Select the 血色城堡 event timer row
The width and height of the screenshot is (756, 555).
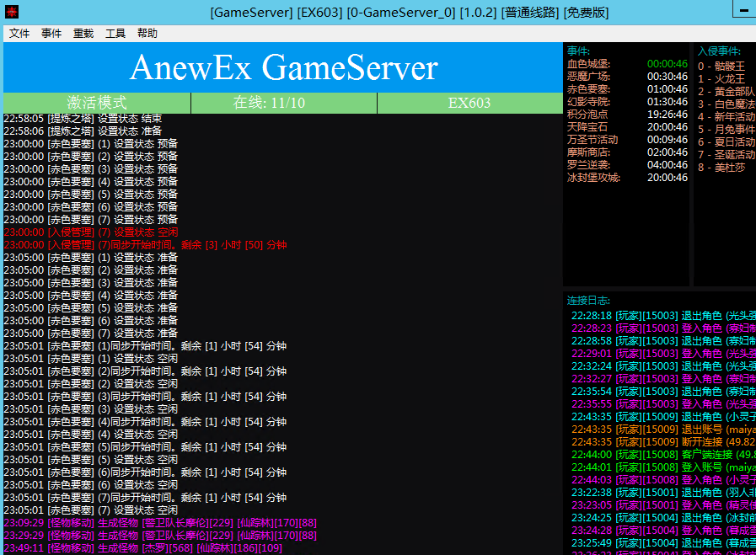point(627,64)
